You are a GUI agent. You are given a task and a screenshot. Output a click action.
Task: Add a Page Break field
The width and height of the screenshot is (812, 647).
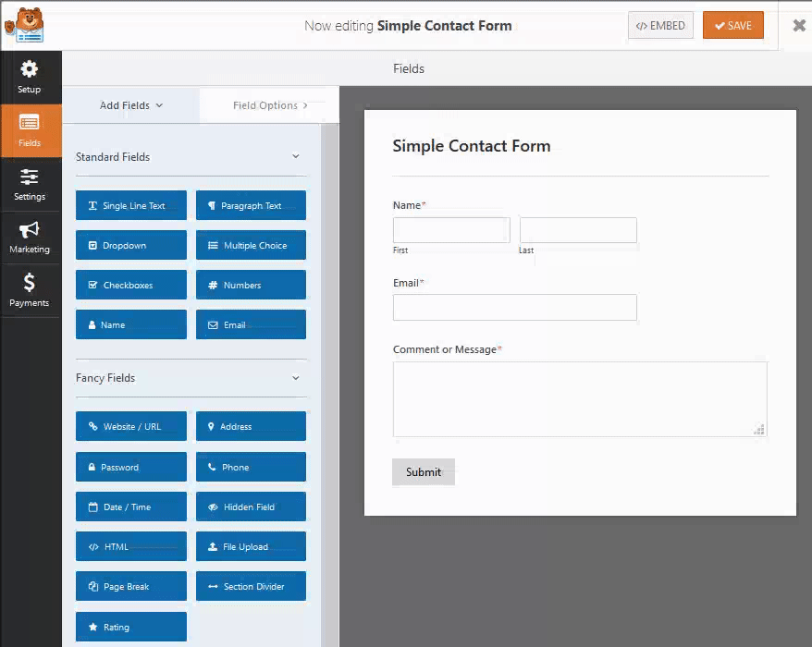pos(131,586)
